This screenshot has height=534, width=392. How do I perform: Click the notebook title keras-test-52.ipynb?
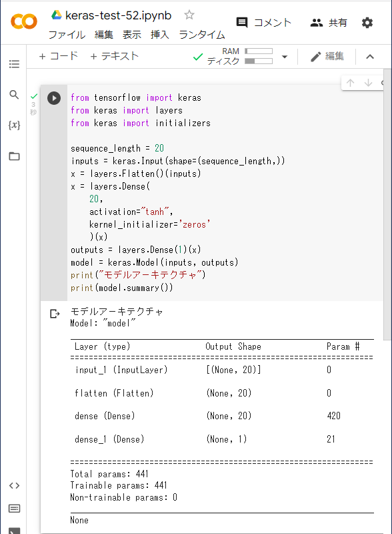(x=118, y=15)
